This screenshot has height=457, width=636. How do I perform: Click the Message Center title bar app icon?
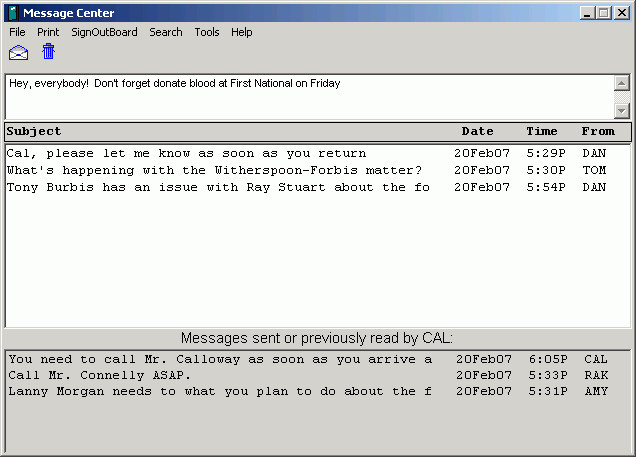(x=13, y=13)
